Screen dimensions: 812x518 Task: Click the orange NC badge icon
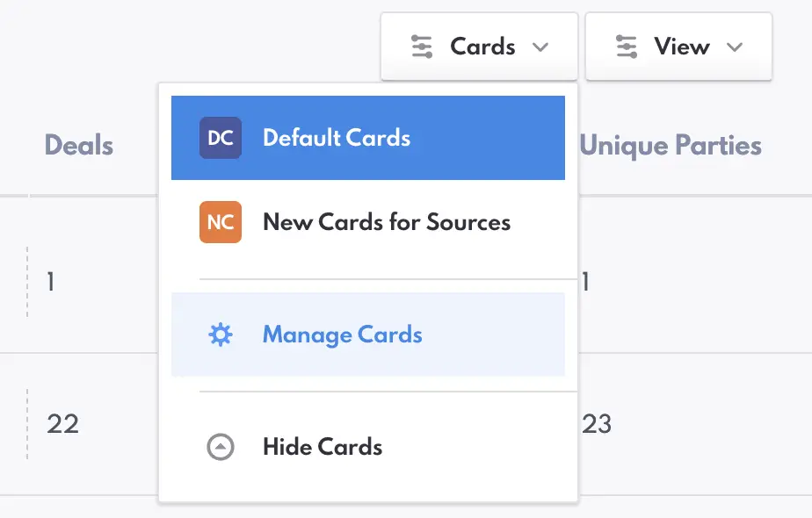click(220, 222)
